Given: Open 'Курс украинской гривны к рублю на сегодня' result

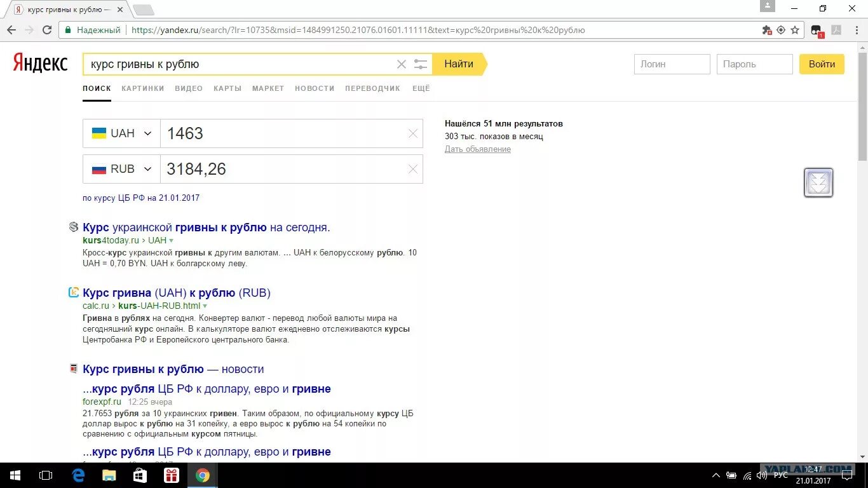Looking at the screenshot, I should pos(207,227).
